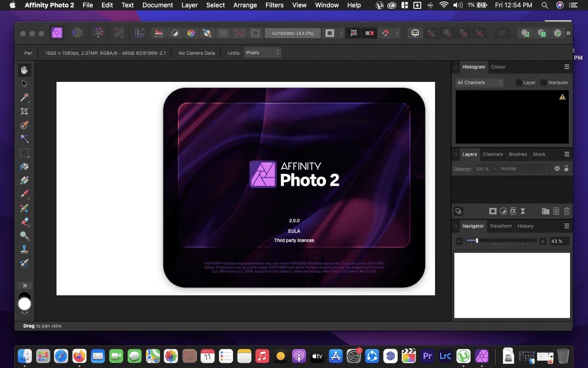
Task: Select the Erase Brush tool
Action: 24,222
